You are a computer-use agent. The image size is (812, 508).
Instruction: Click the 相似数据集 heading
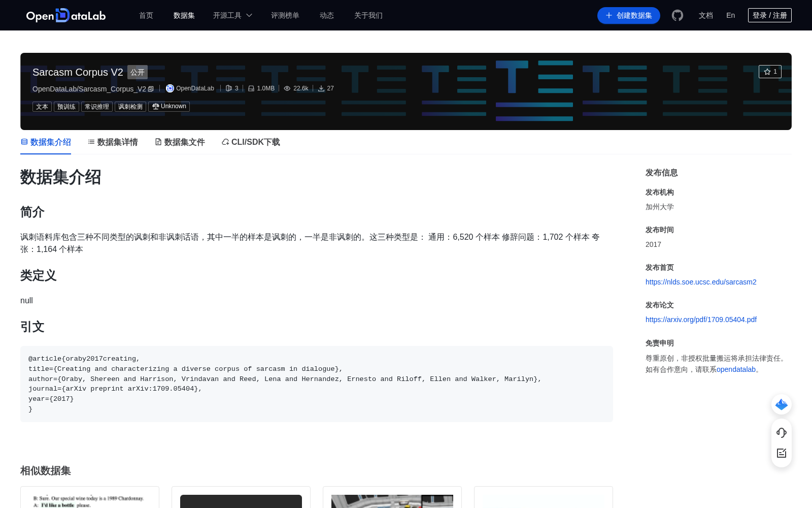pos(46,471)
